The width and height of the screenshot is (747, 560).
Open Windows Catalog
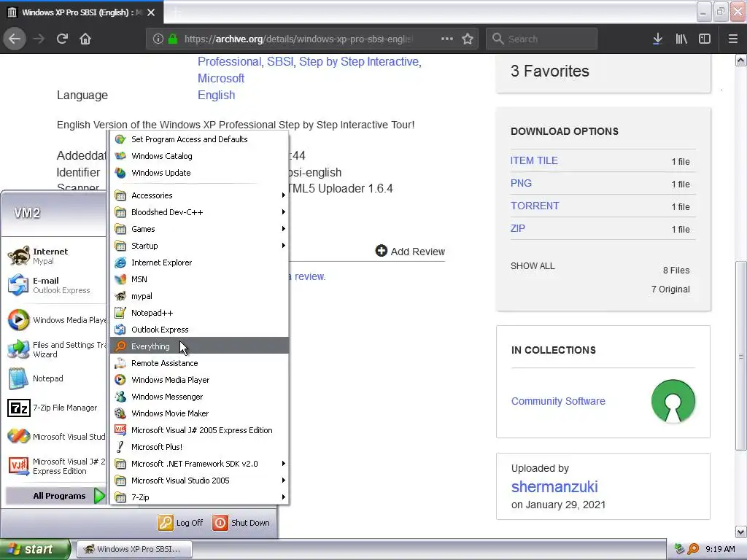coord(200,156)
